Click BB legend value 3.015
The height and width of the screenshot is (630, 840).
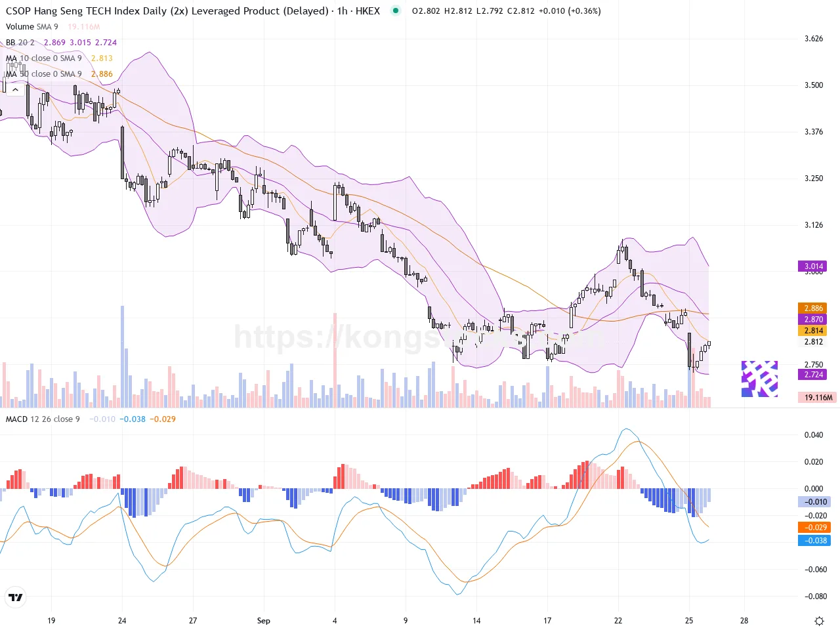81,43
